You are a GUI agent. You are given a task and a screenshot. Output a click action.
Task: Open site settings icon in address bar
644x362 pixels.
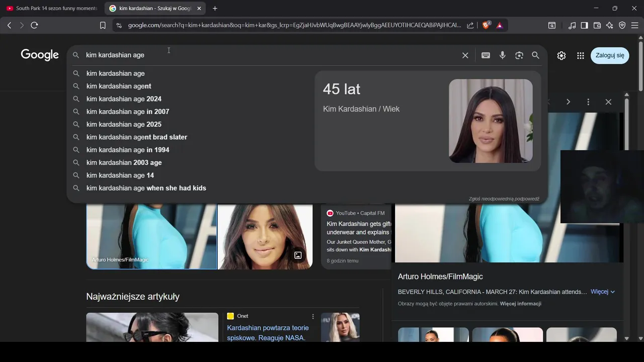(119, 25)
